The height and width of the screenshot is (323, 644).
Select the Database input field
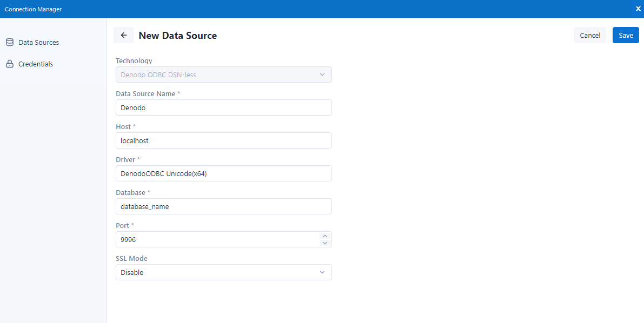pyautogui.click(x=224, y=206)
